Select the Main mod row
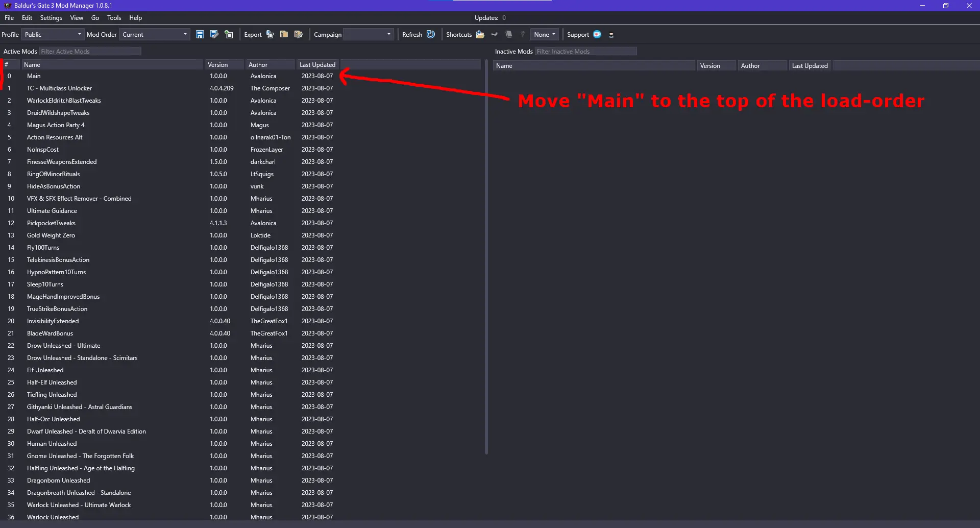Image resolution: width=980 pixels, height=528 pixels. pyautogui.click(x=240, y=76)
